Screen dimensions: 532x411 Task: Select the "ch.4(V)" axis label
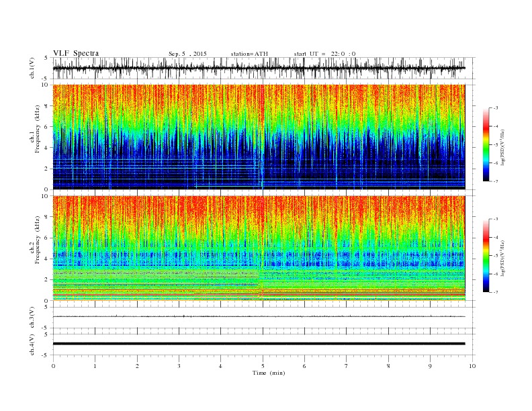pyautogui.click(x=32, y=345)
